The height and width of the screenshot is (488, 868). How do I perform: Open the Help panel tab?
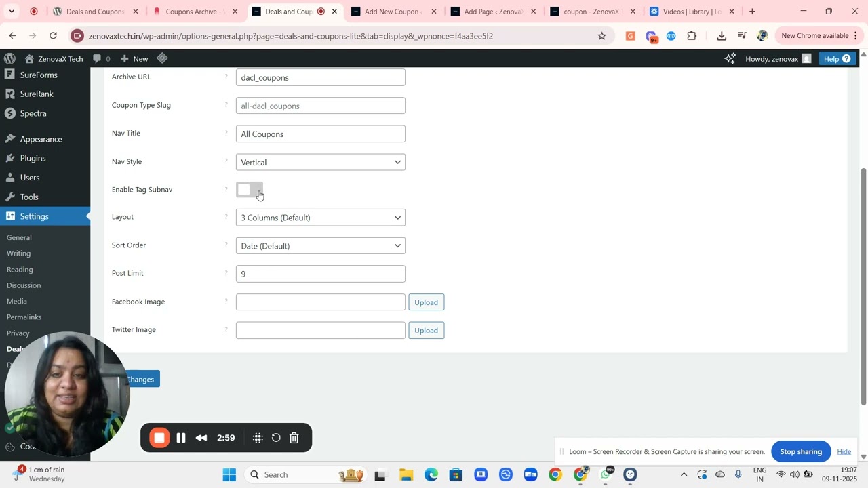[x=837, y=59]
